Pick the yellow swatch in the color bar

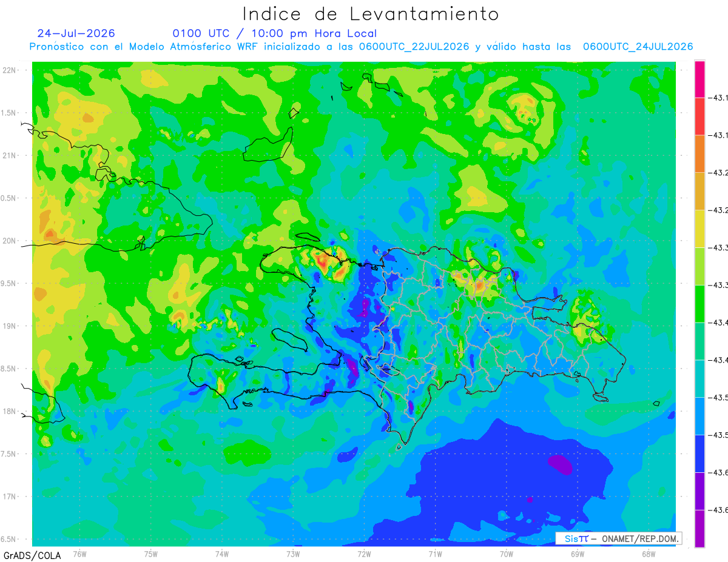[699, 229]
